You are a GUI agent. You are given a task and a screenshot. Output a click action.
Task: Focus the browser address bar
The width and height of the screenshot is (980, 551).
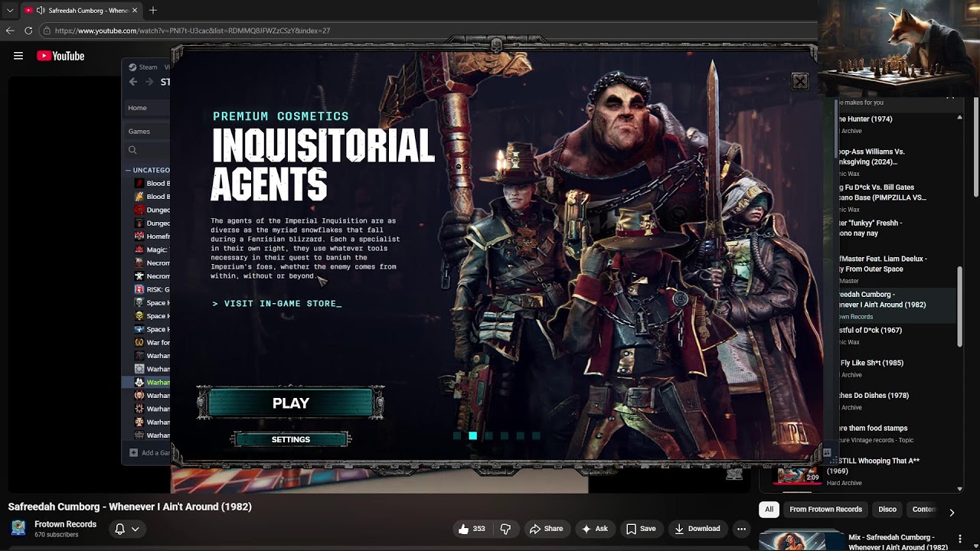pos(429,31)
